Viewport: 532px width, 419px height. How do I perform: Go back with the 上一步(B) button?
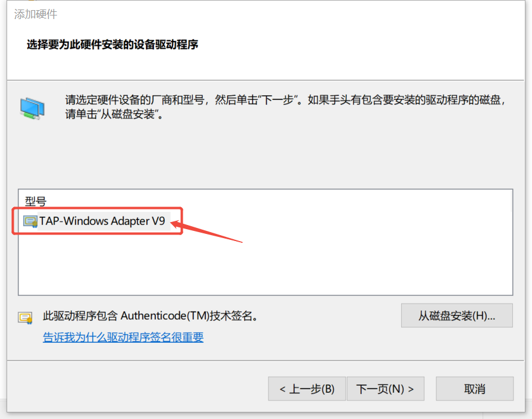[306, 389]
